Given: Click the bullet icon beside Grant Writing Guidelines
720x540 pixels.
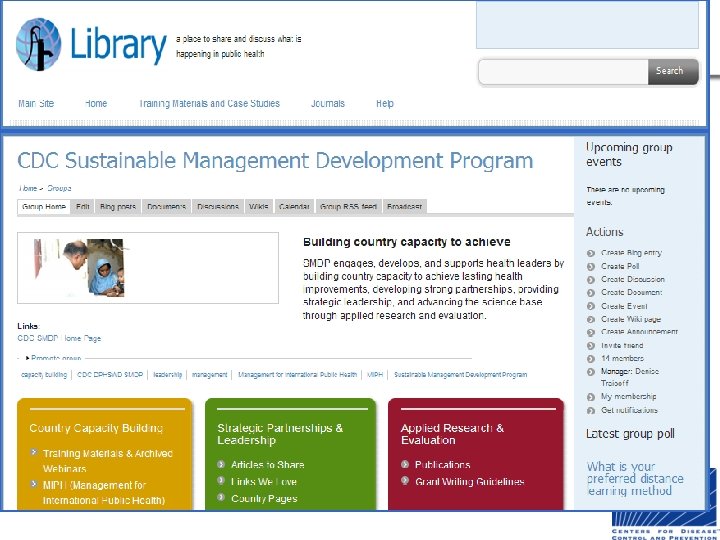Looking at the screenshot, I should [x=405, y=480].
